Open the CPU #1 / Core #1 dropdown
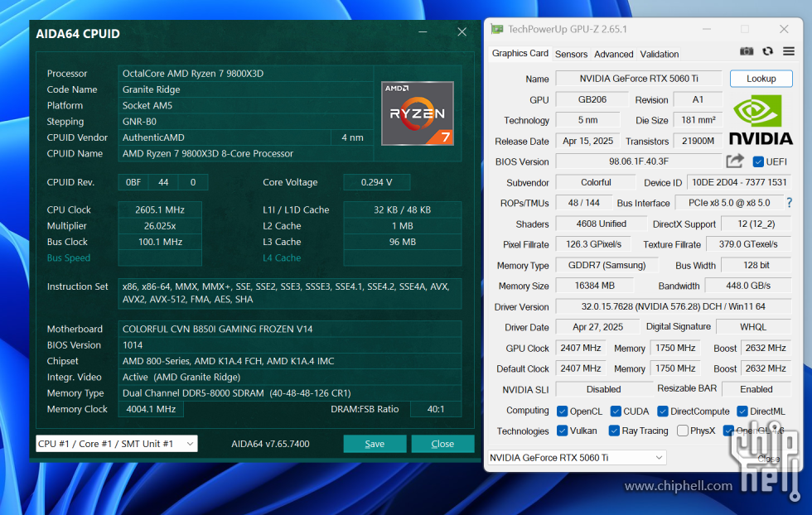The image size is (812, 515). 117,444
